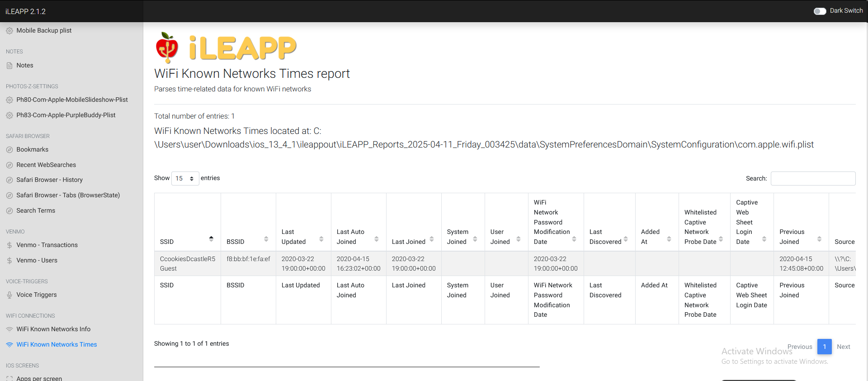The height and width of the screenshot is (381, 868).
Task: Open the Bookmarks report
Action: click(32, 150)
